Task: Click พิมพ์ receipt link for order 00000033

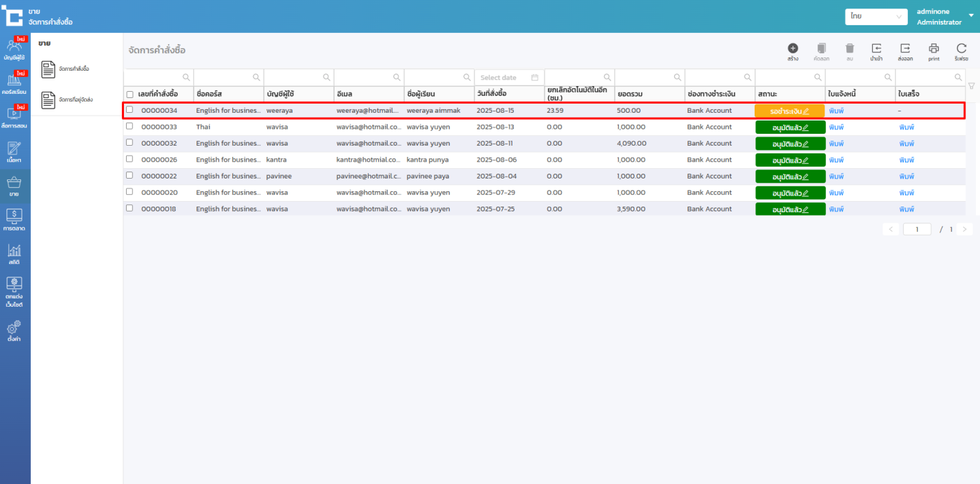Action: click(906, 127)
